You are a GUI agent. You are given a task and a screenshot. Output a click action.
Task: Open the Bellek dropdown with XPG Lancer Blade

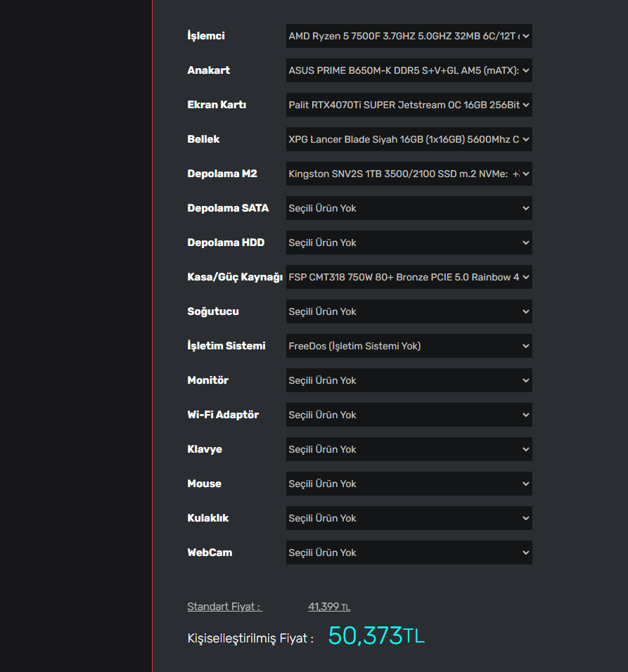[409, 139]
